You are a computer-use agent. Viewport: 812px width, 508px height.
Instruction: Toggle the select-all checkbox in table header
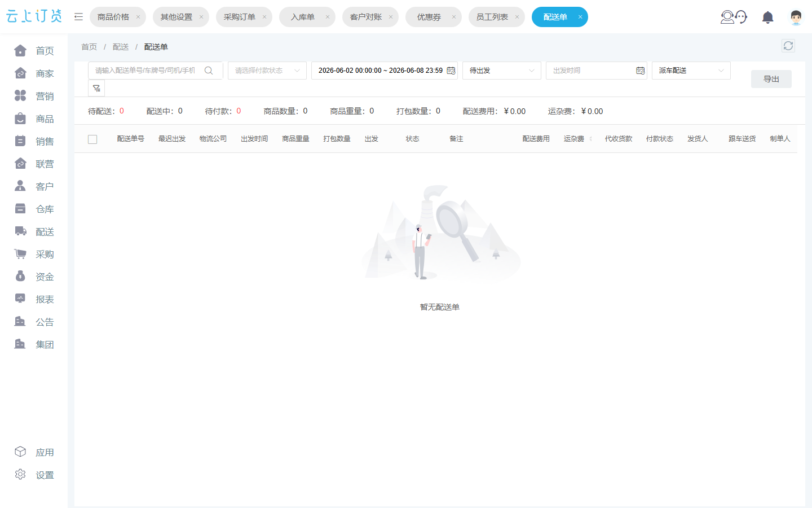pyautogui.click(x=92, y=139)
